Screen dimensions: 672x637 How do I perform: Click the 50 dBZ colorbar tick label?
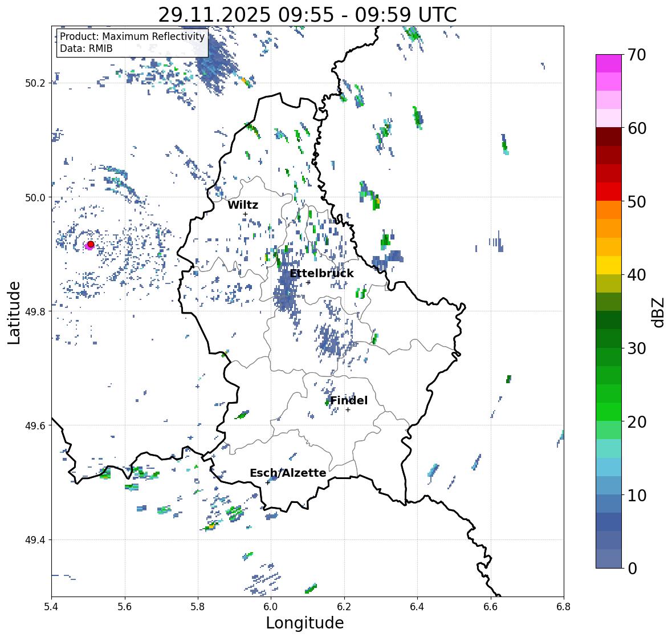click(637, 201)
